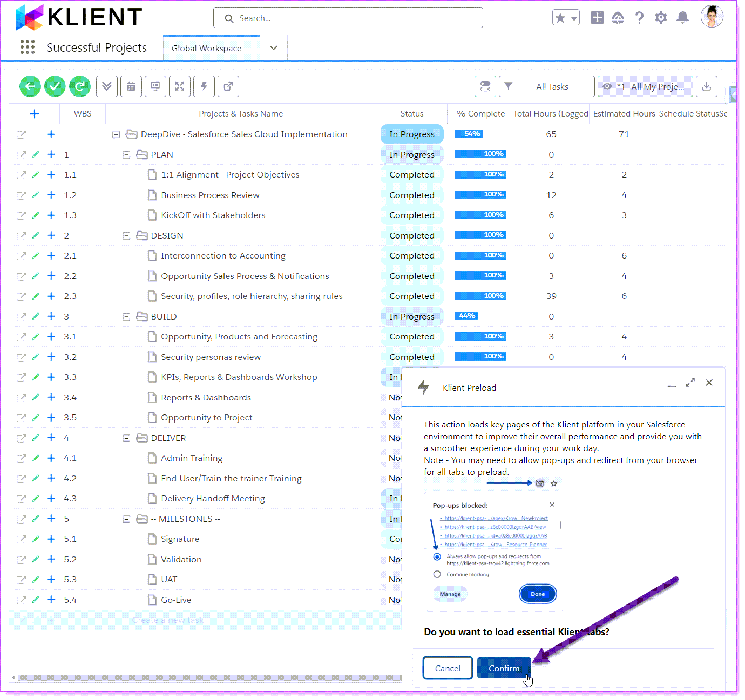
Task: Click the green refresh button
Action: pyautogui.click(x=80, y=86)
